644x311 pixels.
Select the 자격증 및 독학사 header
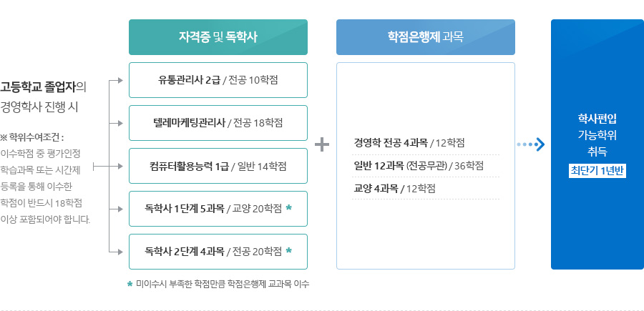218,37
